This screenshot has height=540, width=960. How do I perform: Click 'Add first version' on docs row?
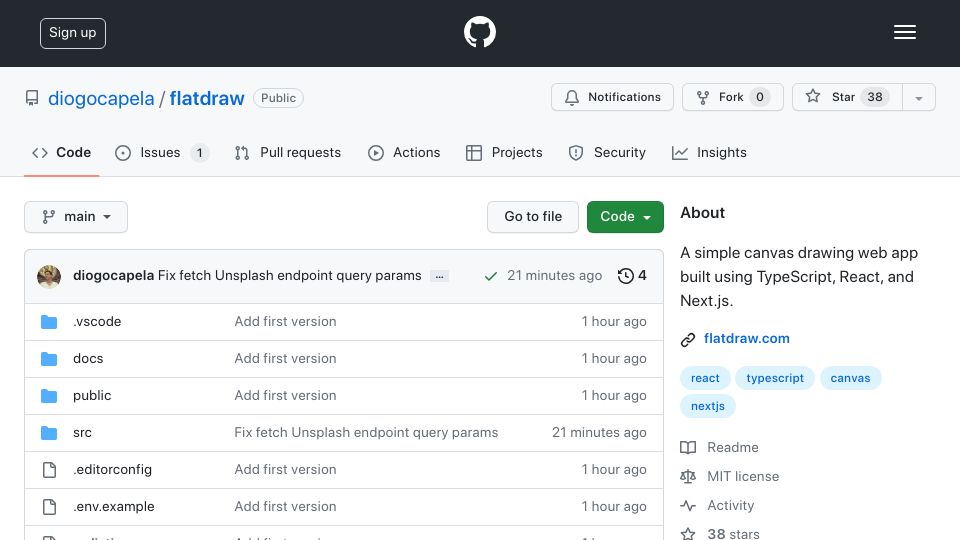[285, 358]
